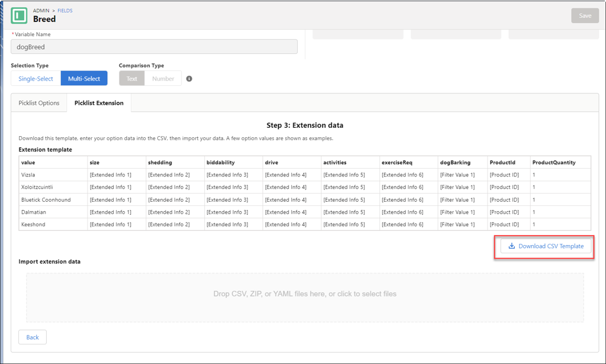606x364 pixels.
Task: Click the Extension template label
Action: [x=45, y=150]
